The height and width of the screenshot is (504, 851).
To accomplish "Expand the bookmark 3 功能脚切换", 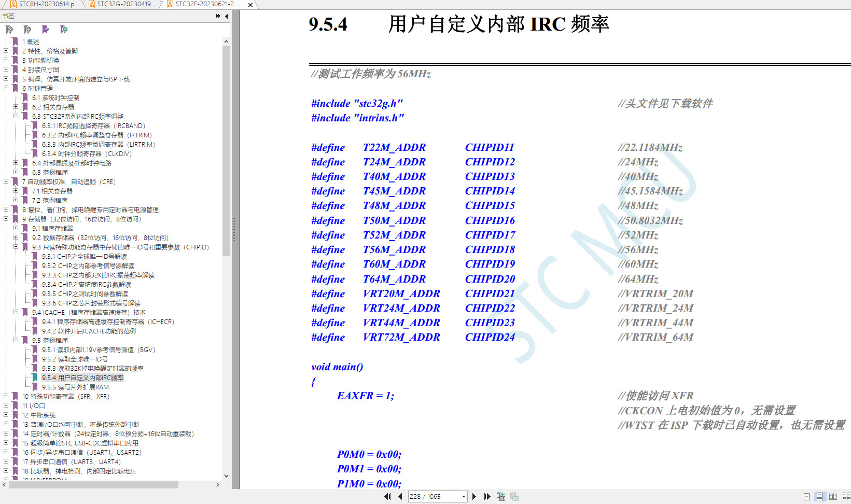I will click(x=6, y=60).
